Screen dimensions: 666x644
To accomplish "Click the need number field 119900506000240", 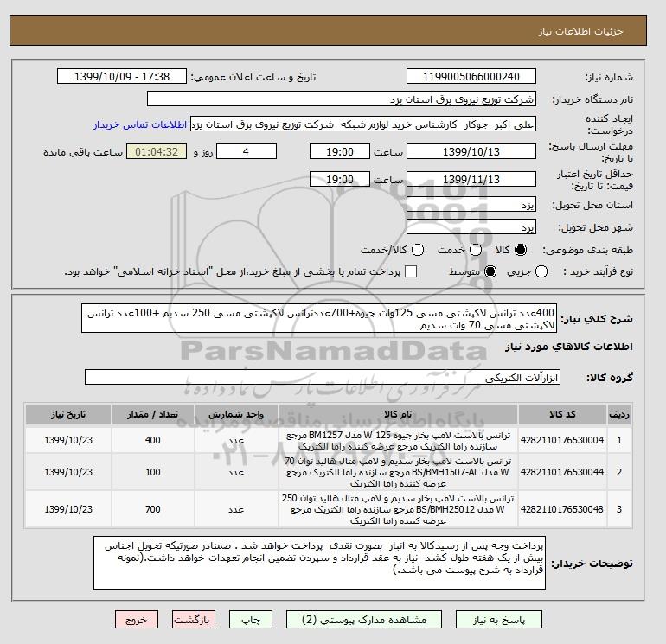I will click(x=471, y=76).
